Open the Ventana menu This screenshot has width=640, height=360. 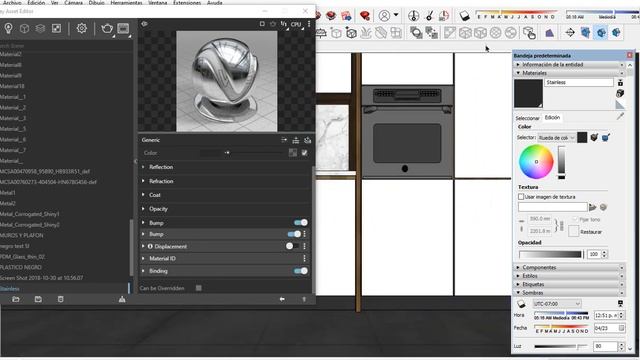tap(158, 2)
